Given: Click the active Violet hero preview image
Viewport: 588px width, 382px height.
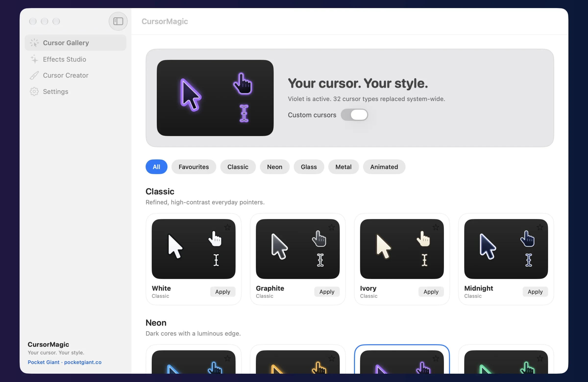Looking at the screenshot, I should (x=215, y=98).
